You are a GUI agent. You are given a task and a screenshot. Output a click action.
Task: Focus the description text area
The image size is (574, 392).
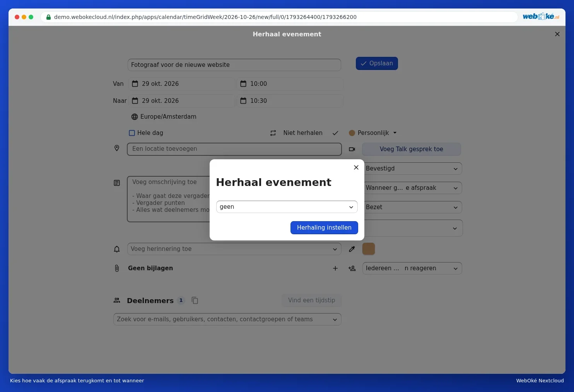pos(169,199)
